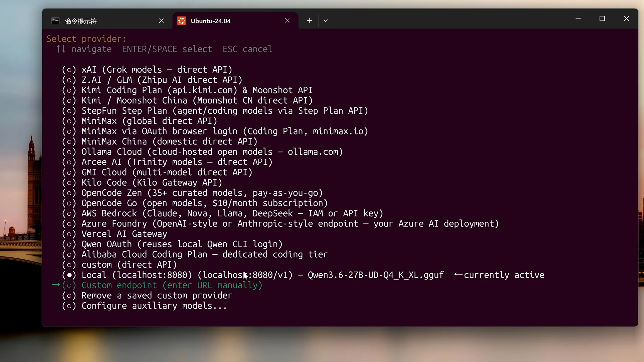Choose Alibaba Cloud Coding Plan provider
644x362 pixels.
click(195, 255)
